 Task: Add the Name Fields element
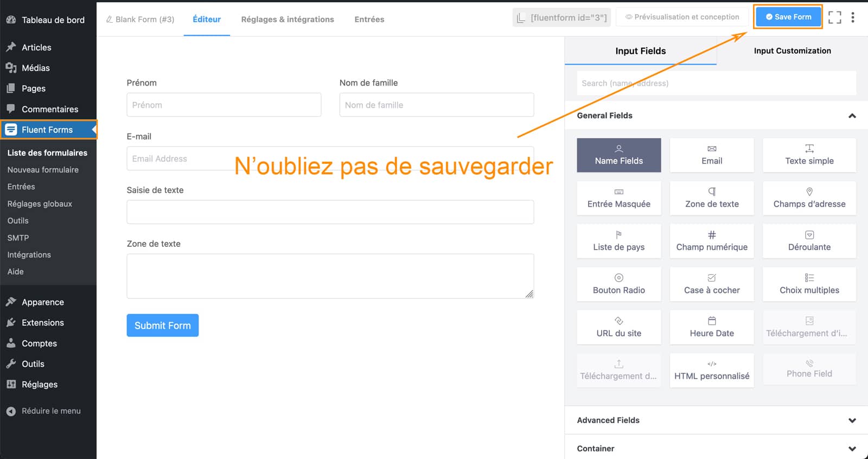pyautogui.click(x=618, y=155)
